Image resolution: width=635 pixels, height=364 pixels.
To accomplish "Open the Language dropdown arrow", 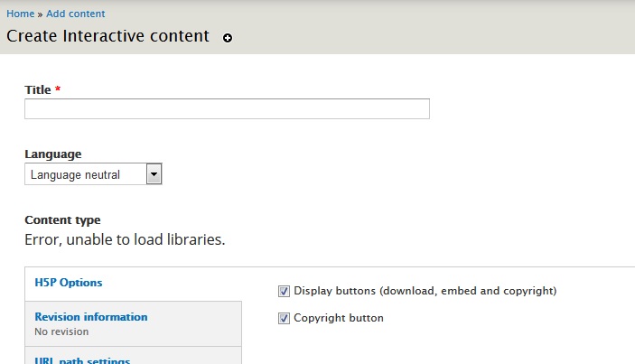I will point(154,174).
